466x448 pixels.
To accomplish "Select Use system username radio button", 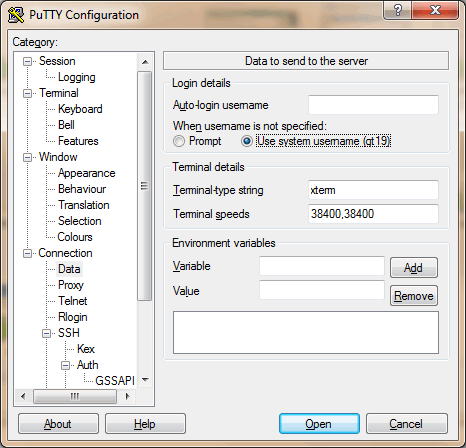I will point(247,141).
